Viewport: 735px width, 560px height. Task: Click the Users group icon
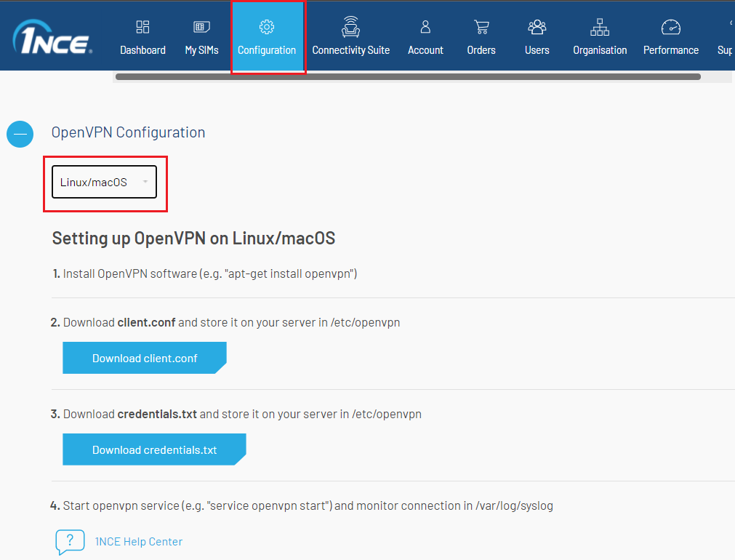pos(537,27)
